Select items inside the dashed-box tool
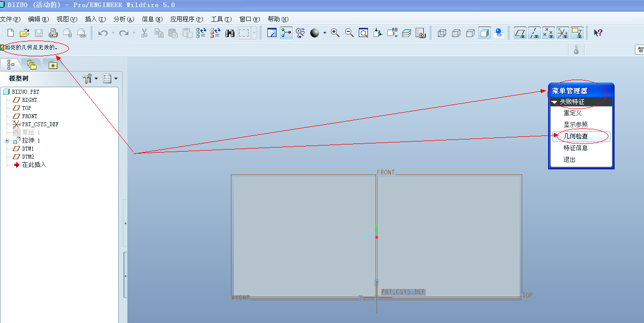The width and height of the screenshot is (644, 323). (x=244, y=33)
